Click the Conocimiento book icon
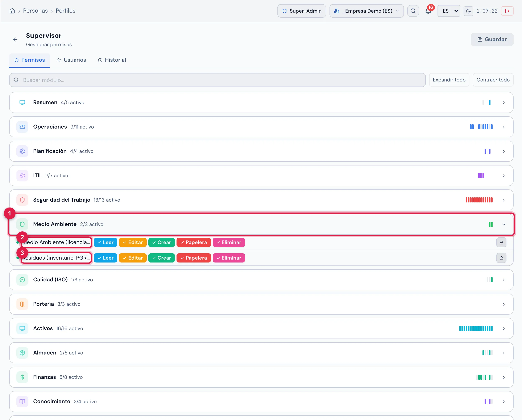The width and height of the screenshot is (522, 420). coord(22,402)
